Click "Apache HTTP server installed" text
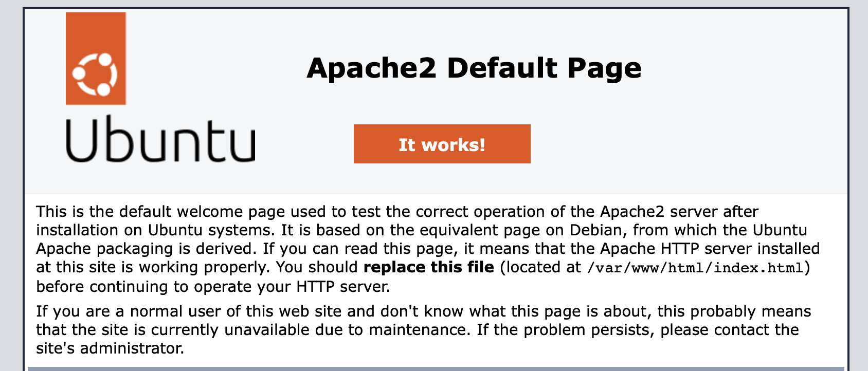868x371 pixels. coord(710,249)
